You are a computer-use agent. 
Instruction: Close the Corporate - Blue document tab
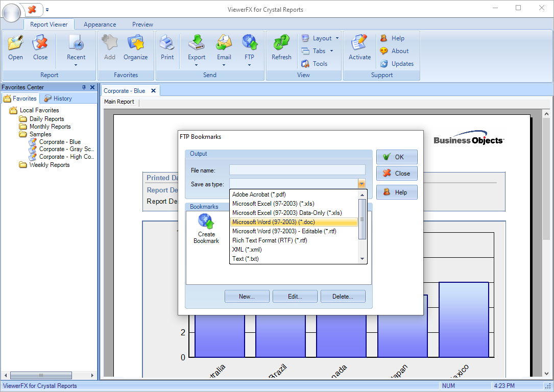point(153,91)
